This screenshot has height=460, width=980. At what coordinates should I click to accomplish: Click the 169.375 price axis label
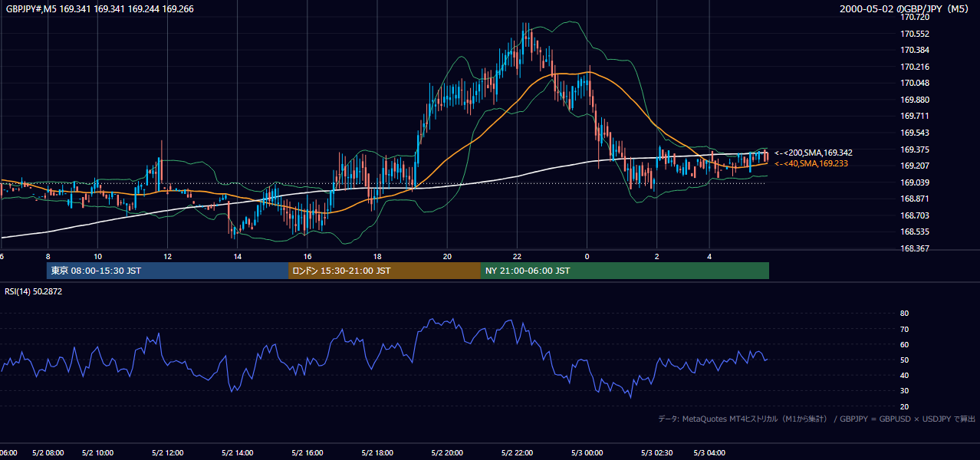[x=915, y=149]
